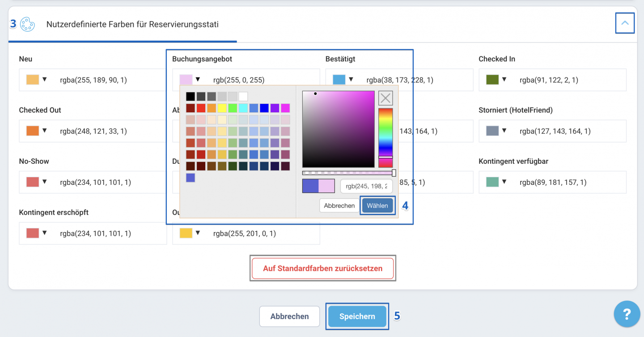Click the Storniert (HotelFriend) rgba(127, 143, 164, 1) field
644x337 pixels.
(553, 131)
